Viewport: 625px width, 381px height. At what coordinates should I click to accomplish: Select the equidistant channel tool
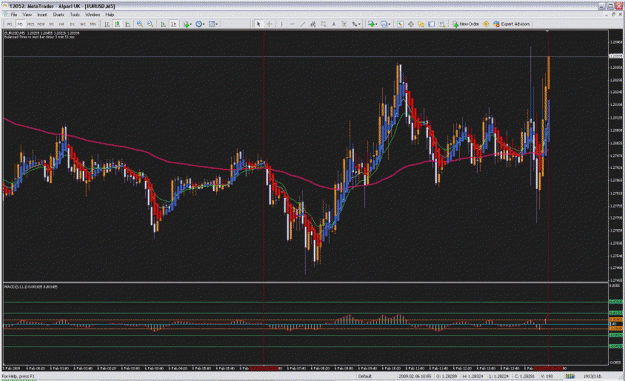click(x=313, y=24)
